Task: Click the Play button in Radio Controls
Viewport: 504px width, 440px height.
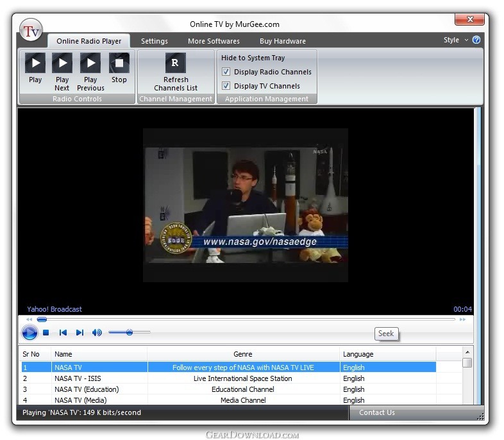Action: (x=35, y=68)
